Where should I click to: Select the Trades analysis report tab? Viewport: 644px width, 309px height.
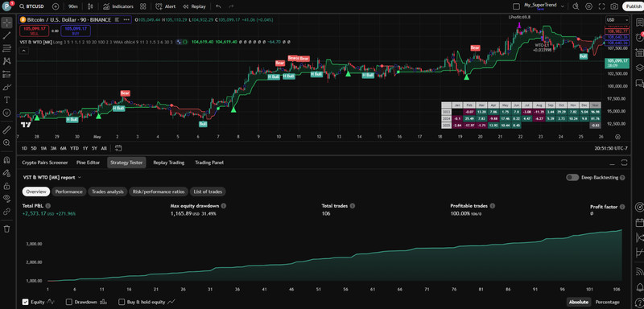108,192
